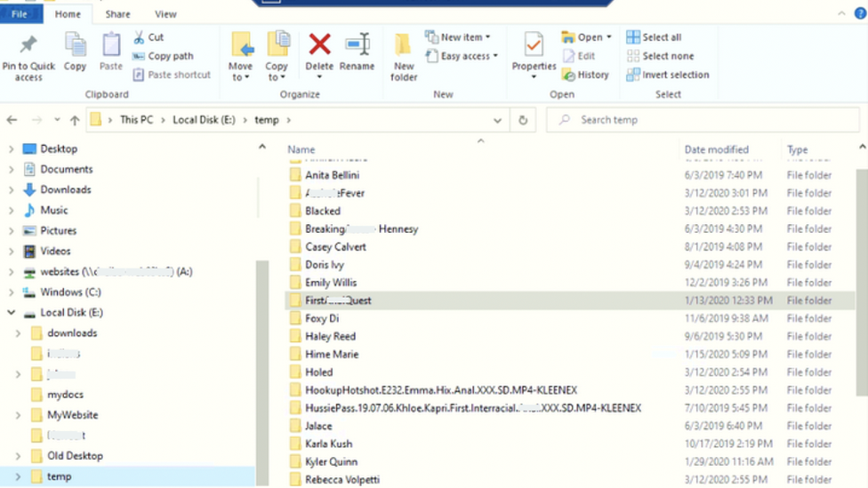Click the Edit ribbon button
This screenshot has width=868, height=488.
click(x=578, y=56)
